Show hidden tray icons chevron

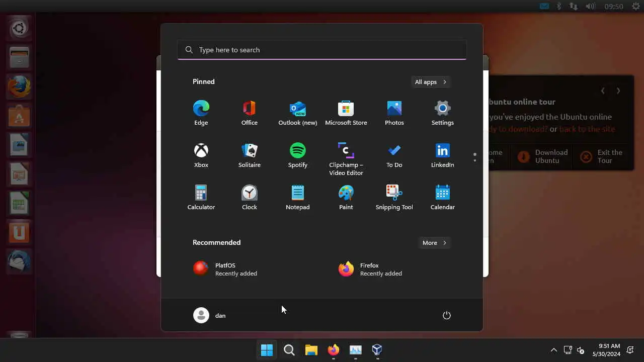554,350
